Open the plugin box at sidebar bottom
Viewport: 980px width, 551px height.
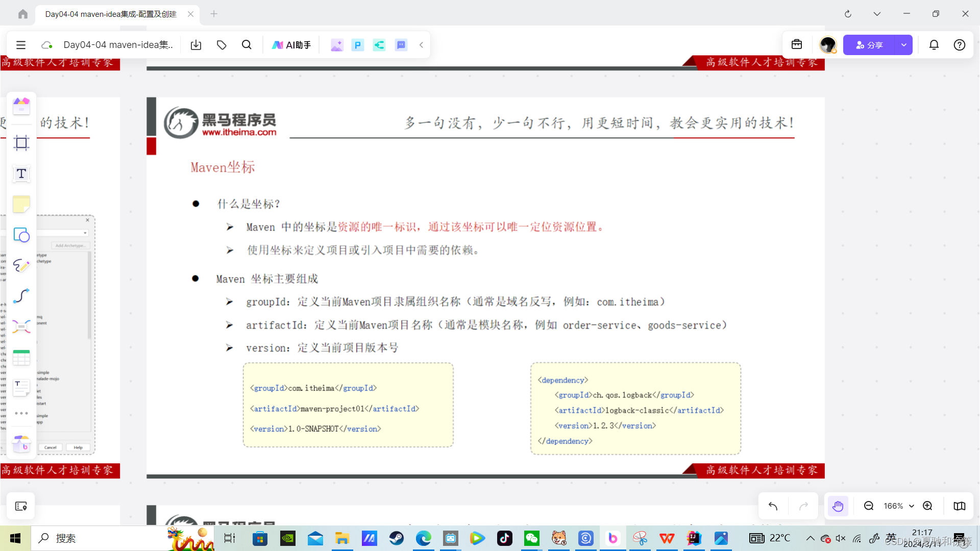[x=21, y=444]
